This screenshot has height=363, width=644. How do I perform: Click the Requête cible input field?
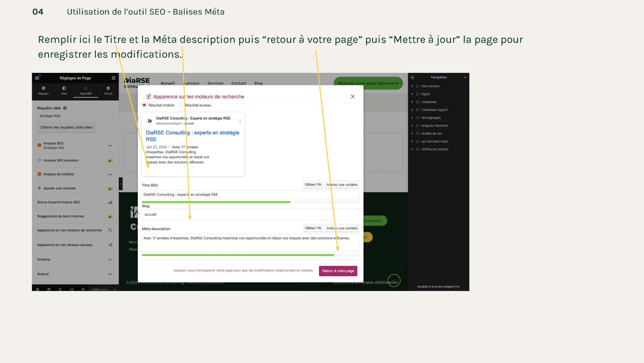(x=75, y=116)
